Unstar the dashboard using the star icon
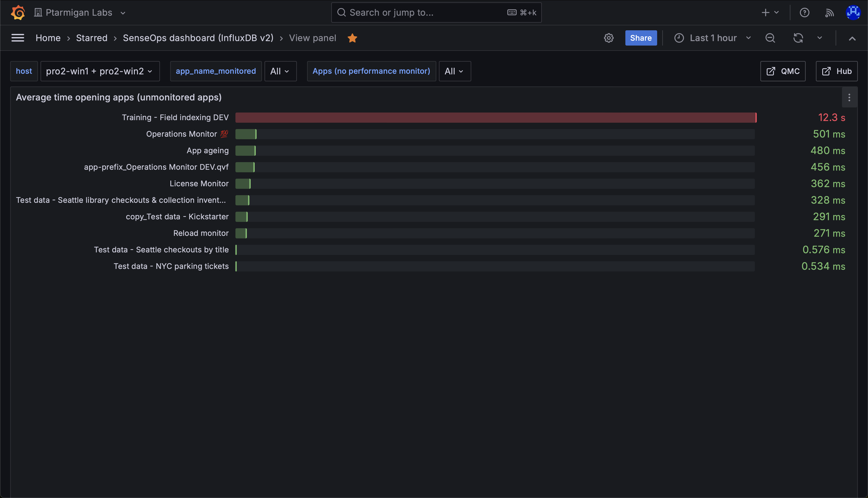This screenshot has height=498, width=868. pyautogui.click(x=352, y=38)
